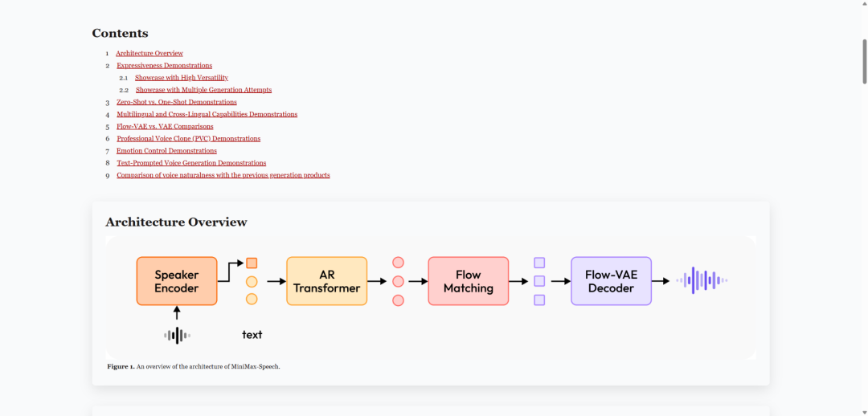Go to Showcase with High Versatility
868x416 pixels.
coord(182,78)
